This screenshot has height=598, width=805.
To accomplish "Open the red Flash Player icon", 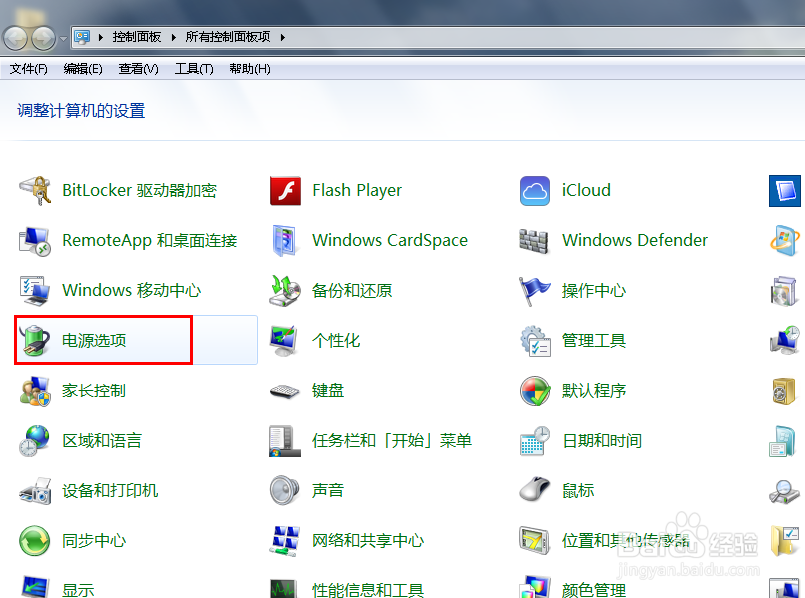I will [x=285, y=190].
